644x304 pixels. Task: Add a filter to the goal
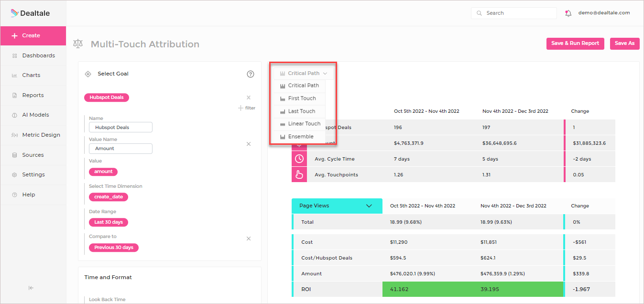point(247,108)
